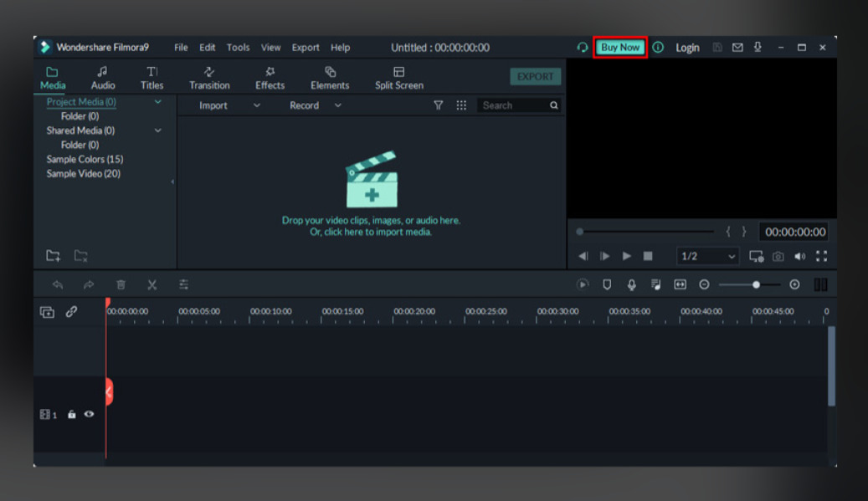Switch media to grid view icon

[x=461, y=105]
